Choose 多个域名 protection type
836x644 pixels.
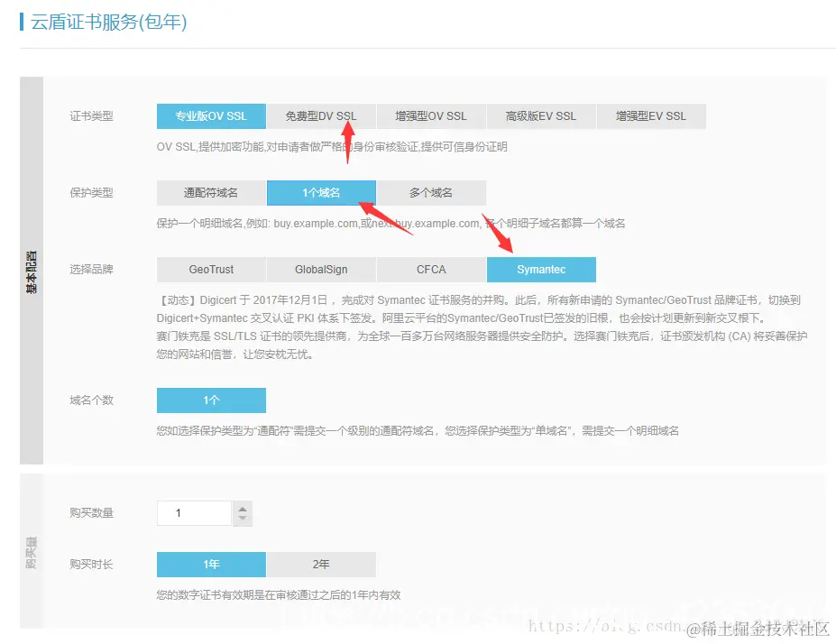click(431, 193)
